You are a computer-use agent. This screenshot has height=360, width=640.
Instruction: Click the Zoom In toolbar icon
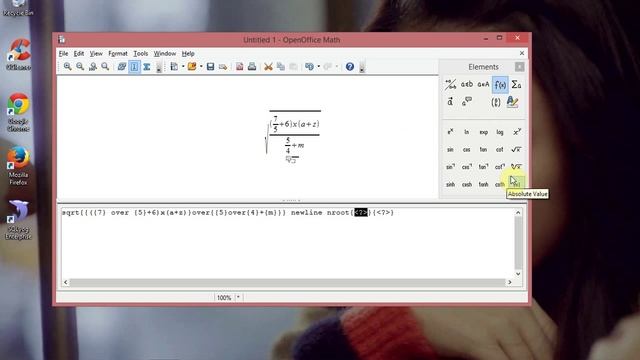coord(68,67)
